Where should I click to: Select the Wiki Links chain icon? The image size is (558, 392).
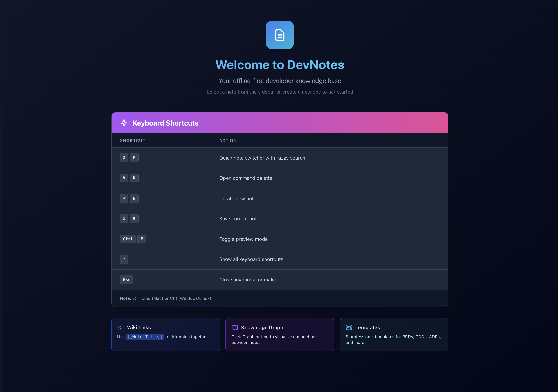pos(120,327)
